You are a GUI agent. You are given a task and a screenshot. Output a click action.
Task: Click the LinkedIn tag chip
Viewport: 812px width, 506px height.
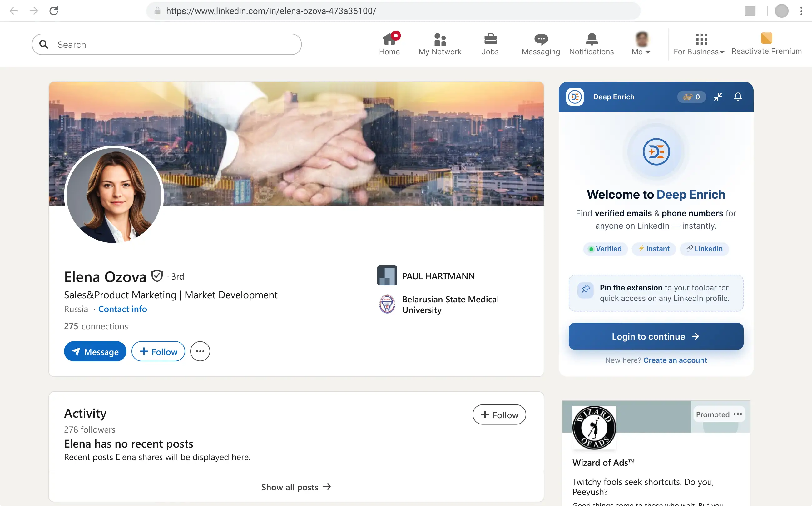pyautogui.click(x=704, y=249)
